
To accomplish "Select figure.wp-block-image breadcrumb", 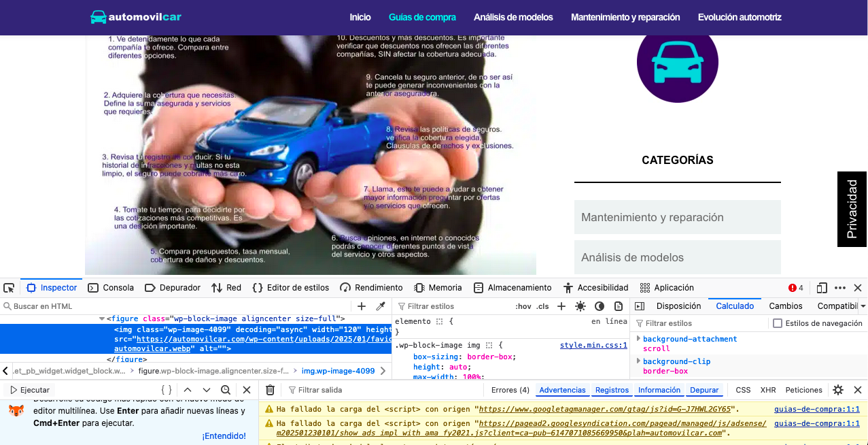I will (x=214, y=371).
